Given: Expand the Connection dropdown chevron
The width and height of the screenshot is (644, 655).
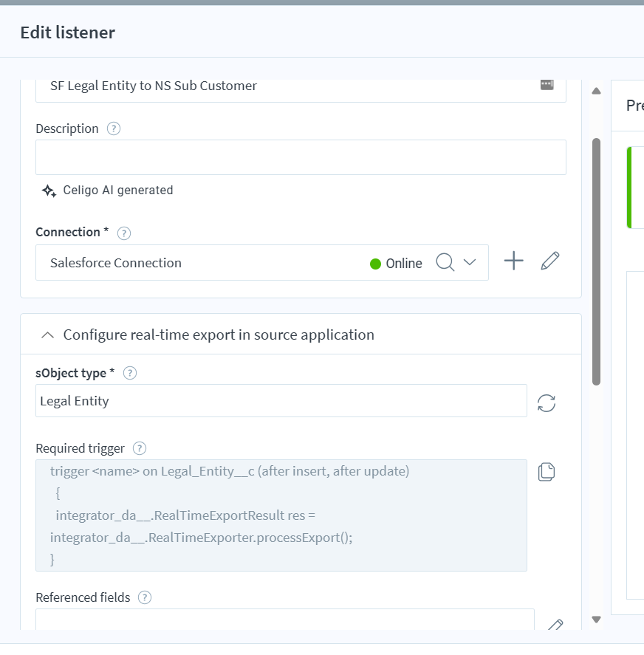Looking at the screenshot, I should (x=470, y=263).
